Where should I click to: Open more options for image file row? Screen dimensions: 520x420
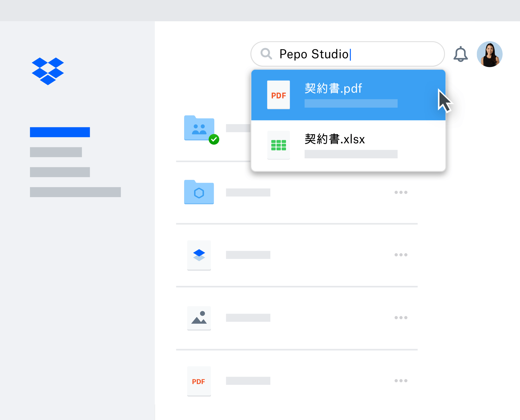[x=401, y=318]
